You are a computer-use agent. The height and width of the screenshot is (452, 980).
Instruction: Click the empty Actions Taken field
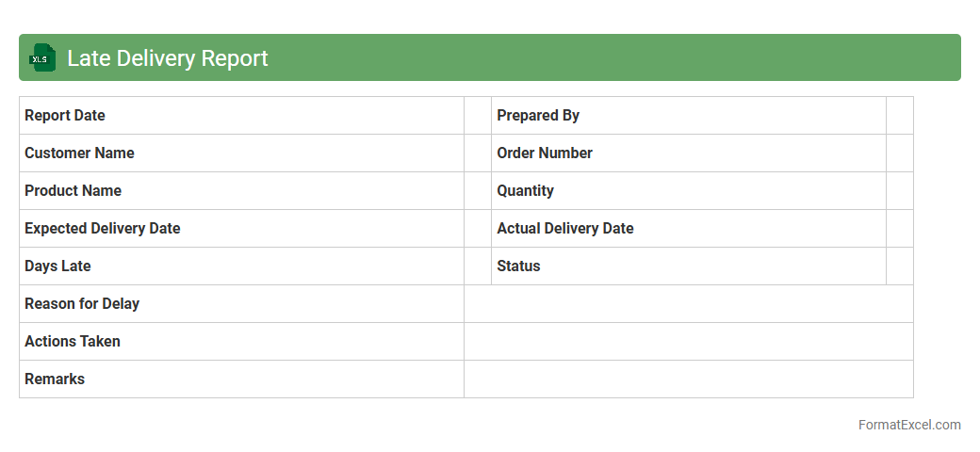pyautogui.click(x=688, y=342)
